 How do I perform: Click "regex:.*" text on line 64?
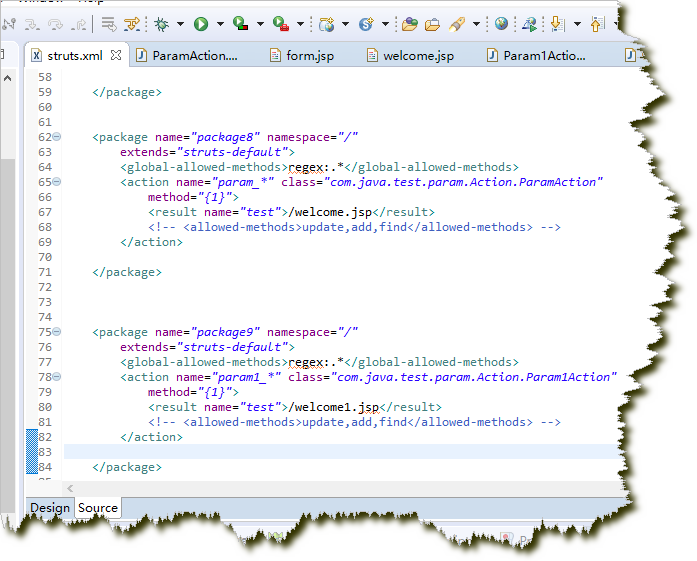tap(316, 167)
